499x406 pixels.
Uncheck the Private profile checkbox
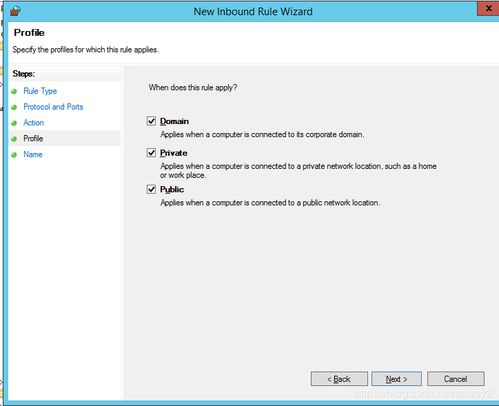151,153
